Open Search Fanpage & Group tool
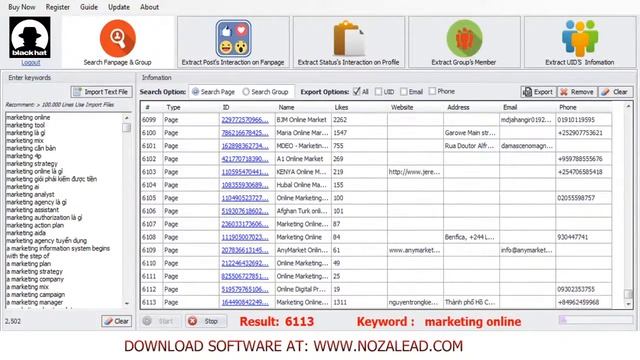This screenshot has width=640, height=360. [x=118, y=42]
